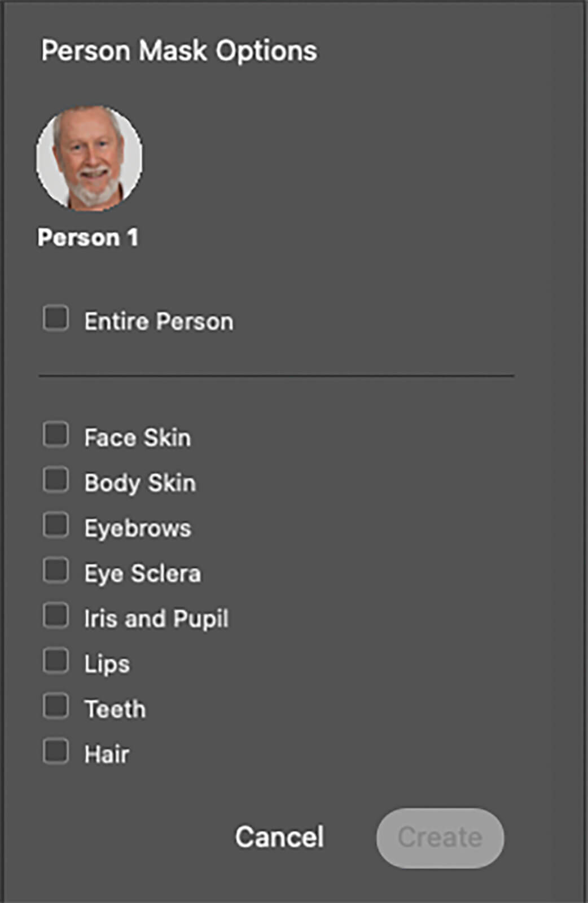Tick the Face Skin checkbox box

click(x=56, y=435)
